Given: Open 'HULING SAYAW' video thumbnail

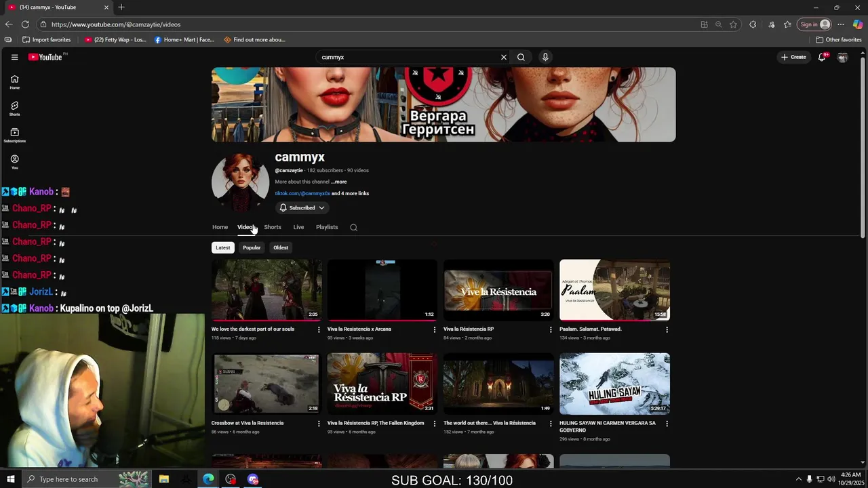Looking at the screenshot, I should pos(614,384).
